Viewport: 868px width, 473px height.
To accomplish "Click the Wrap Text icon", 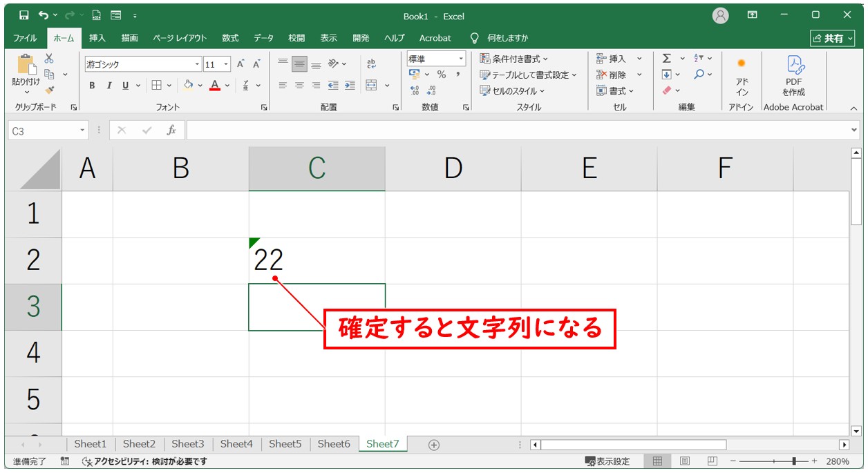I will click(371, 64).
